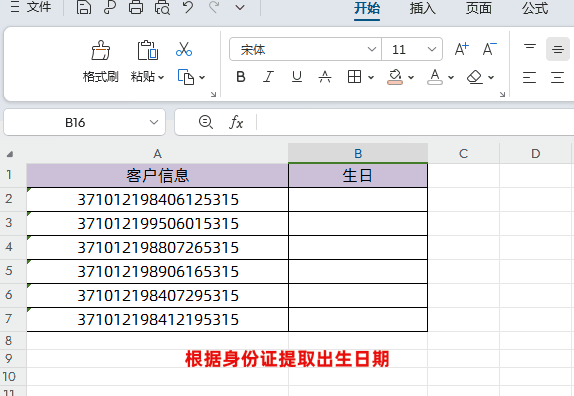The height and width of the screenshot is (396, 574).
Task: Click the Redo arrow icon
Action: point(214,7)
